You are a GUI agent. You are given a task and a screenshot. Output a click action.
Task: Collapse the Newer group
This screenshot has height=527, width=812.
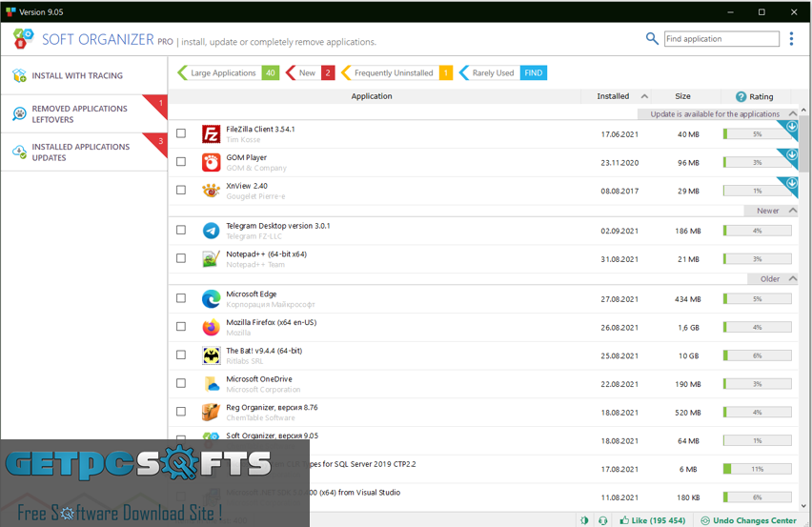792,211
